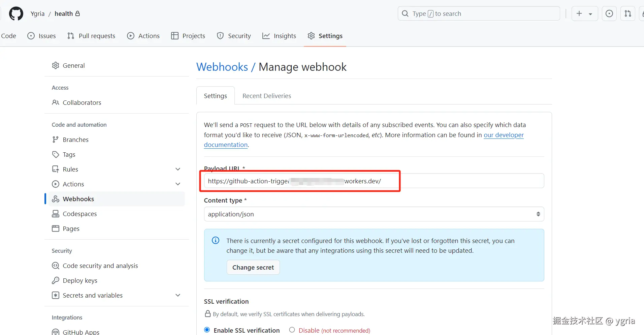Click the Deploy keys key icon
The width and height of the screenshot is (644, 335).
point(56,280)
